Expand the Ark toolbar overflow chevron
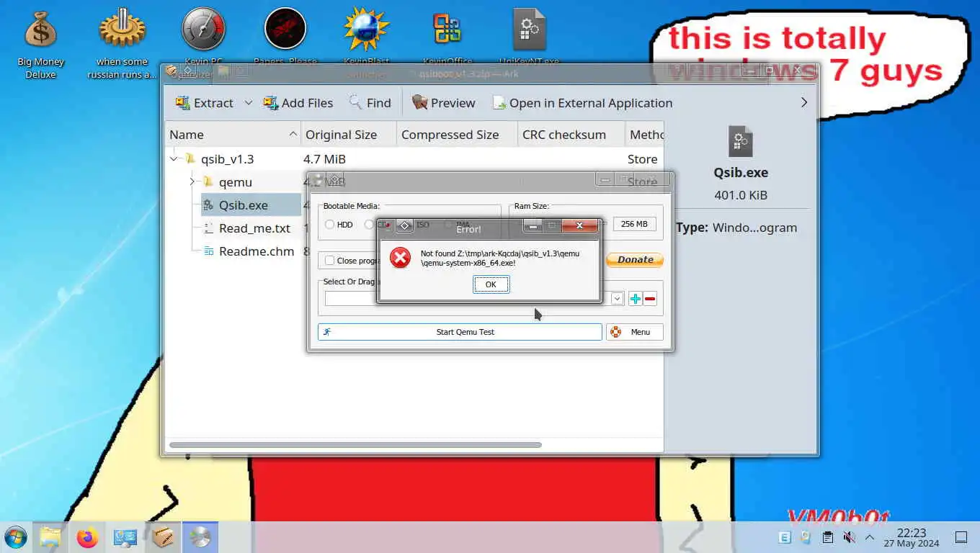Image resolution: width=980 pixels, height=553 pixels. pyautogui.click(x=804, y=103)
